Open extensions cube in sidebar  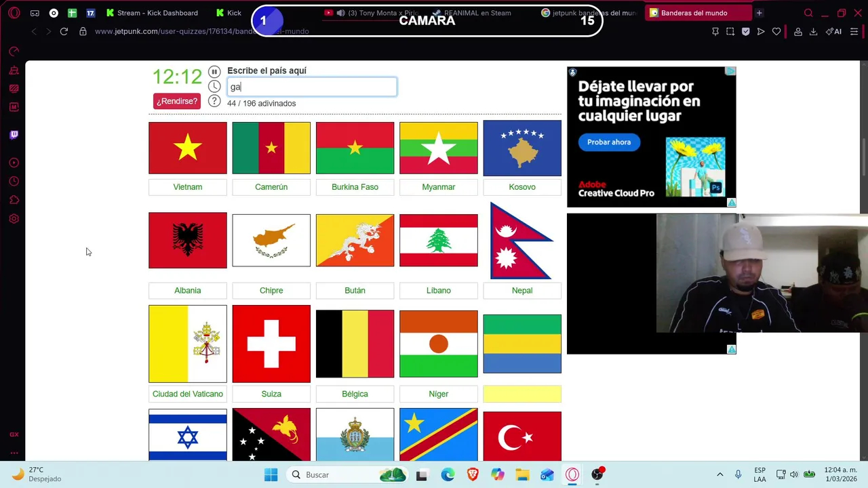[14, 200]
